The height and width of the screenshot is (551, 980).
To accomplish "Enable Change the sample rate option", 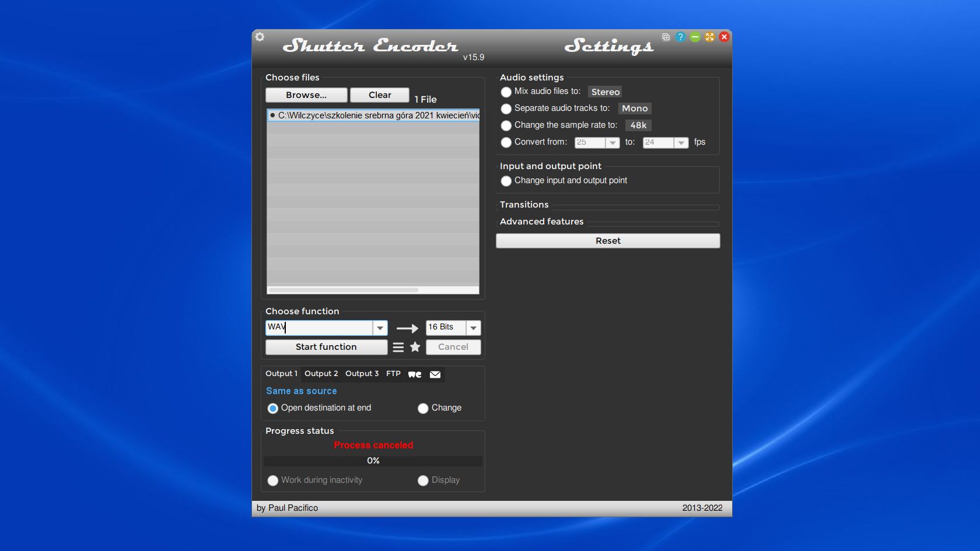I will pos(506,126).
